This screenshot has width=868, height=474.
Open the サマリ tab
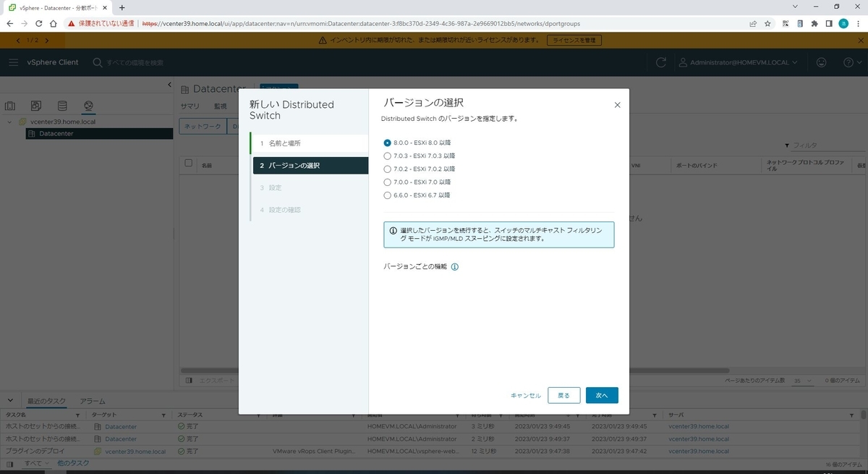click(x=190, y=106)
